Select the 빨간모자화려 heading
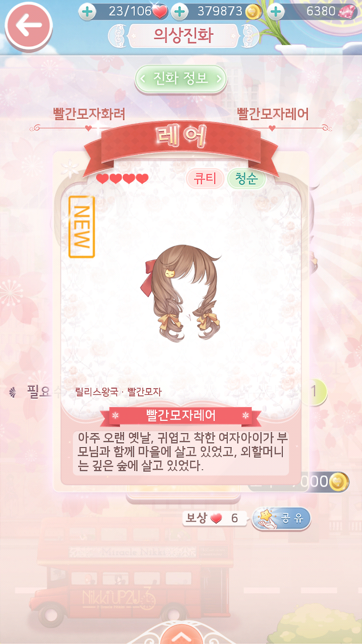 [x=89, y=114]
